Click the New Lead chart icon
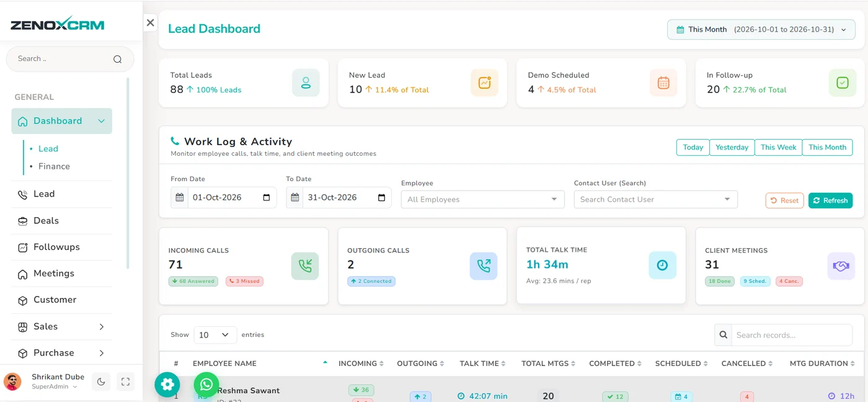Image resolution: width=868 pixels, height=402 pixels. coord(485,83)
